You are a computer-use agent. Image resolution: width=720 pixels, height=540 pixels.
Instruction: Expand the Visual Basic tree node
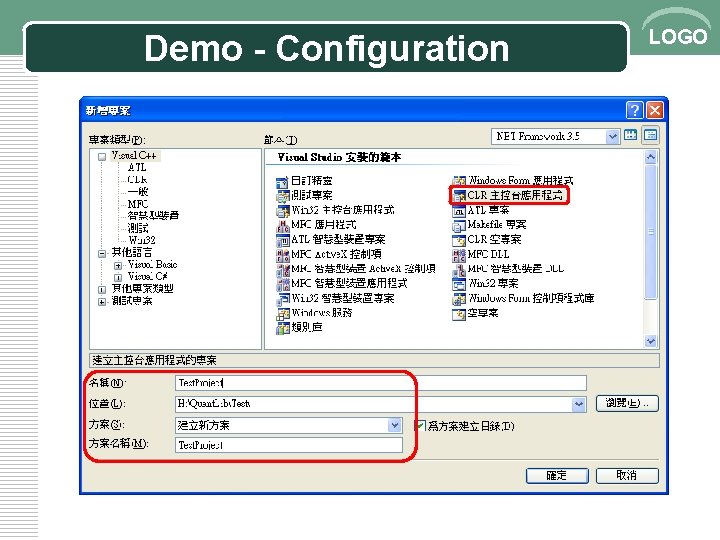click(118, 265)
